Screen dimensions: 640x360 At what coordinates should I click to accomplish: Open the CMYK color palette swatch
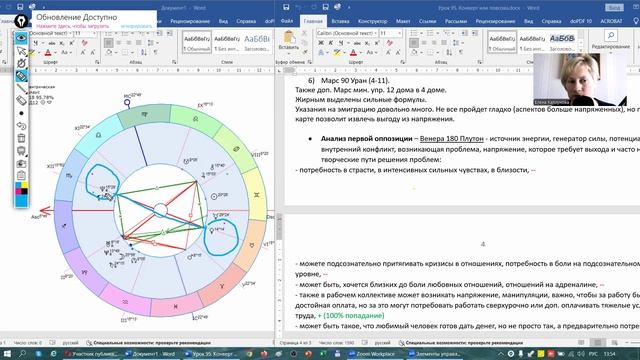21,189
